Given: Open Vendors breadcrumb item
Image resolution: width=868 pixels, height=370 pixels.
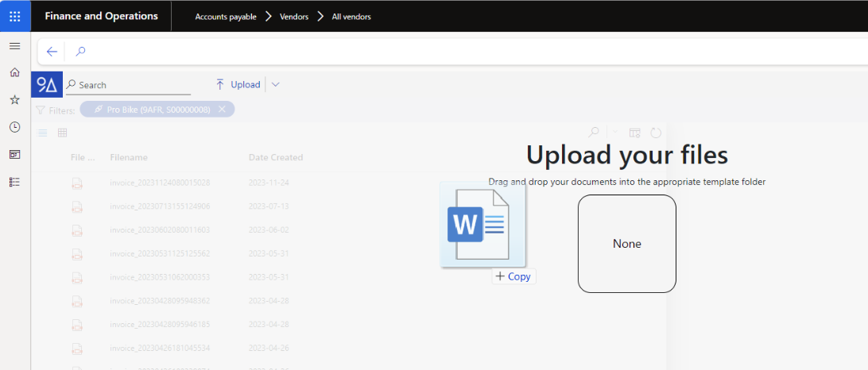Looking at the screenshot, I should (x=294, y=17).
